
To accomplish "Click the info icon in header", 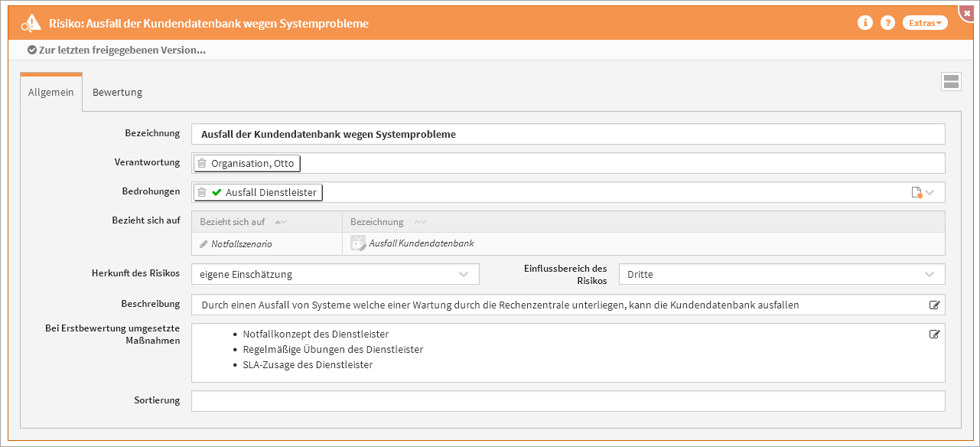I will click(x=865, y=23).
